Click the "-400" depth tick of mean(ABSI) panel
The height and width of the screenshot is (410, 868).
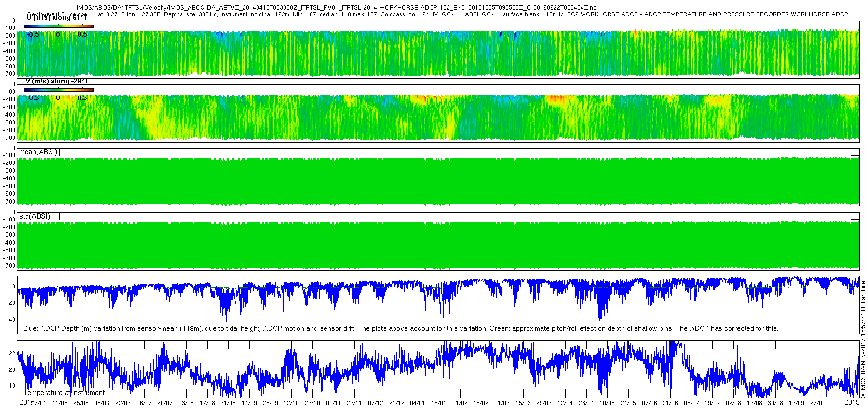coord(9,178)
